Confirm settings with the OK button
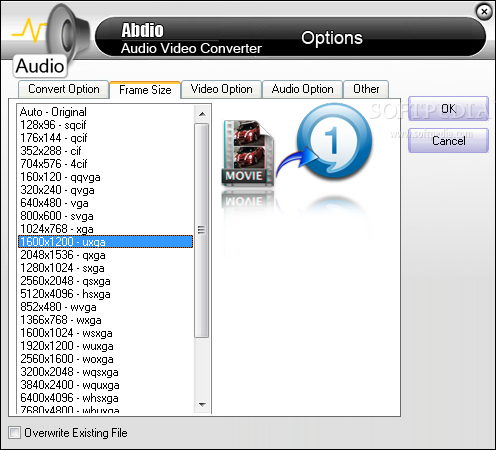This screenshot has width=496, height=450. click(x=448, y=109)
